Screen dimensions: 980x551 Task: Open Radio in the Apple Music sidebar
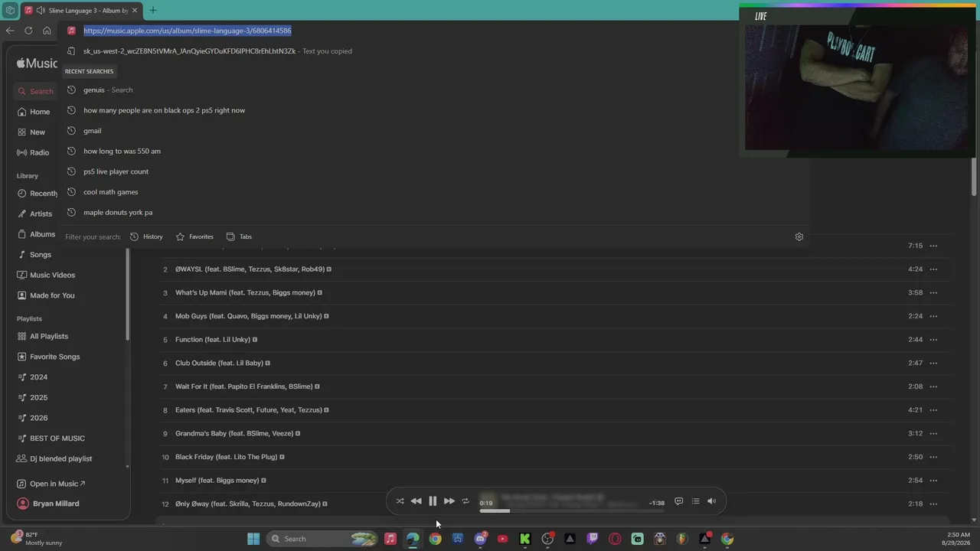click(33, 152)
